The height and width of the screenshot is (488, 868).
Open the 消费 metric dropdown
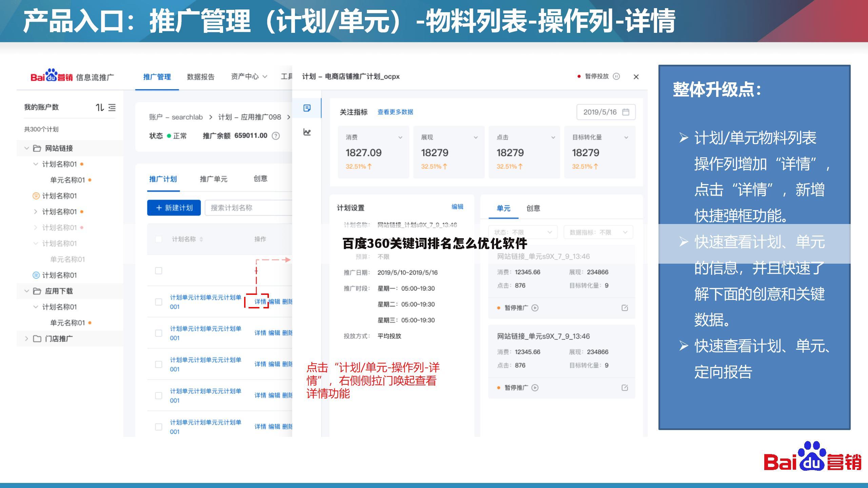click(x=400, y=138)
